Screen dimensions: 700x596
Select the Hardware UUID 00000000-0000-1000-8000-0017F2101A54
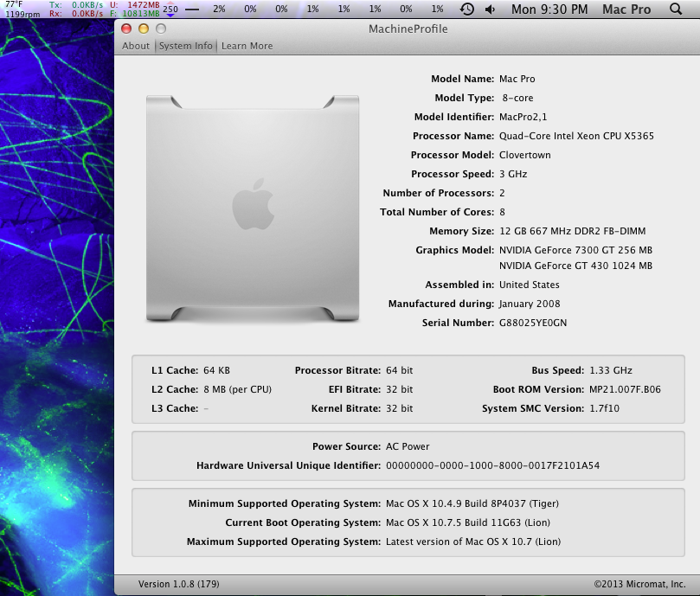(493, 465)
